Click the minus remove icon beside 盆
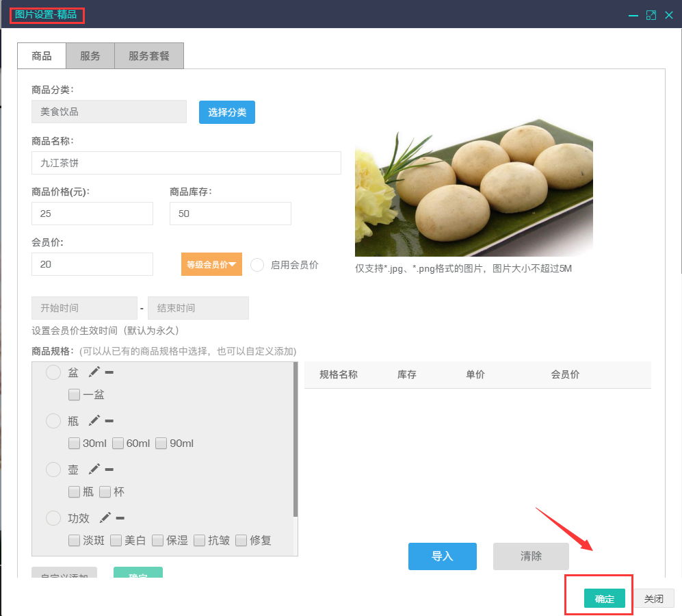The height and width of the screenshot is (616, 682). pos(109,372)
